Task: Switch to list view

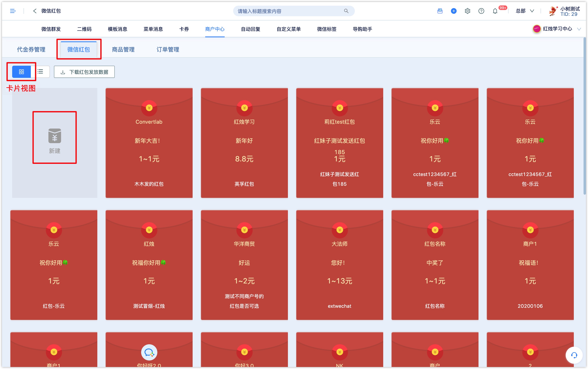Action: tap(40, 72)
